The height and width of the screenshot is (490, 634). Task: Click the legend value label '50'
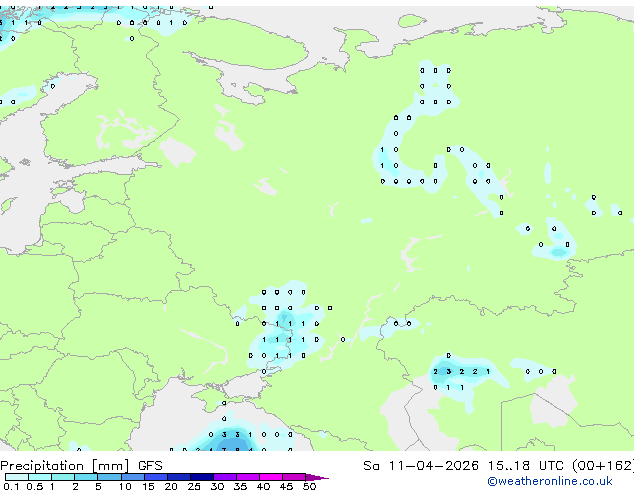coord(309,486)
